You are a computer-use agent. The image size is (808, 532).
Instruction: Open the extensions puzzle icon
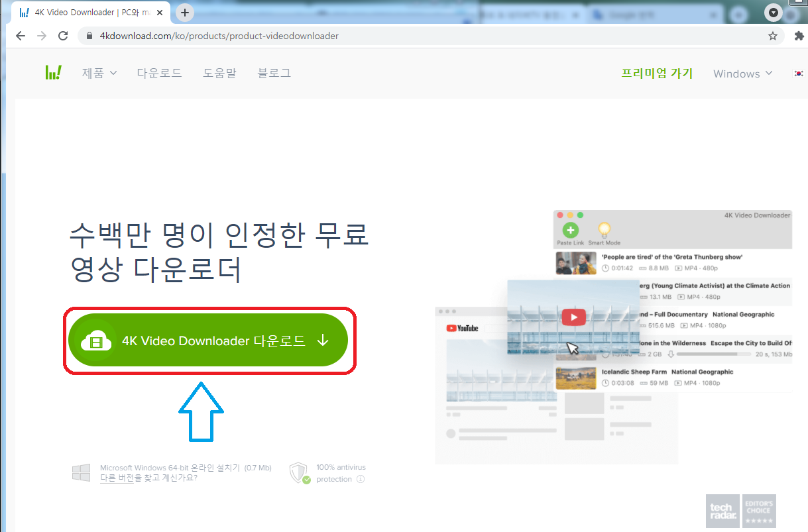coord(799,36)
